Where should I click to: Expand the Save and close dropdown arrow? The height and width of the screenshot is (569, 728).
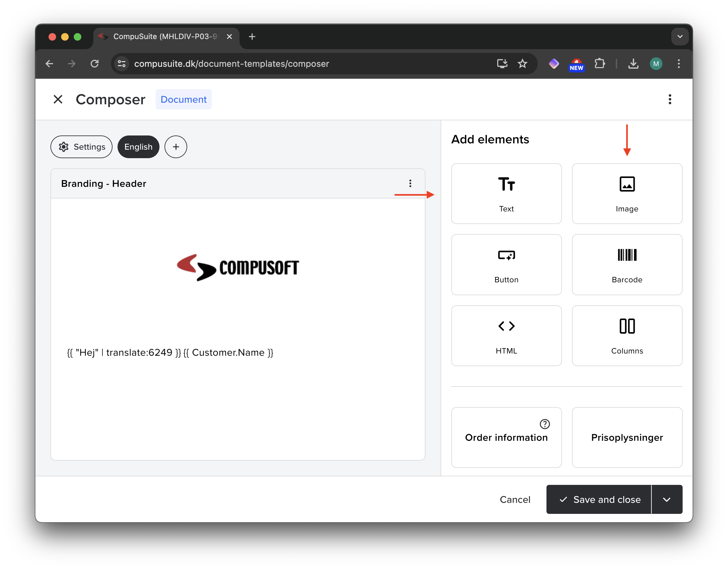pos(666,499)
